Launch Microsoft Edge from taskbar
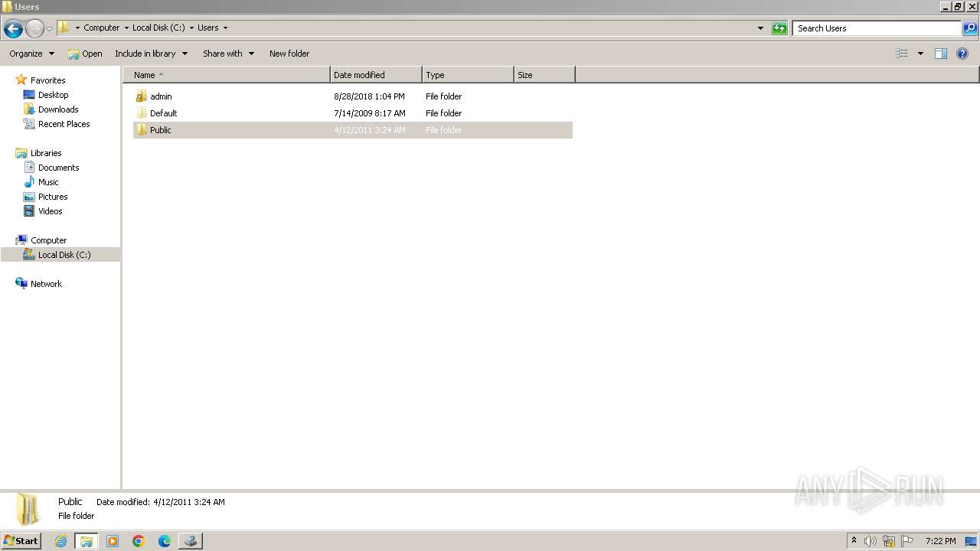Image resolution: width=980 pixels, height=551 pixels. tap(165, 541)
